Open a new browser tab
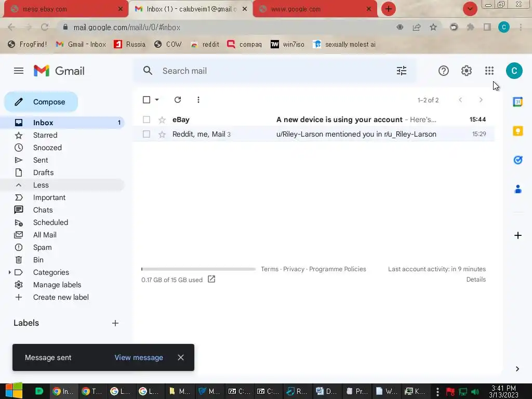The height and width of the screenshot is (399, 532). point(389,9)
